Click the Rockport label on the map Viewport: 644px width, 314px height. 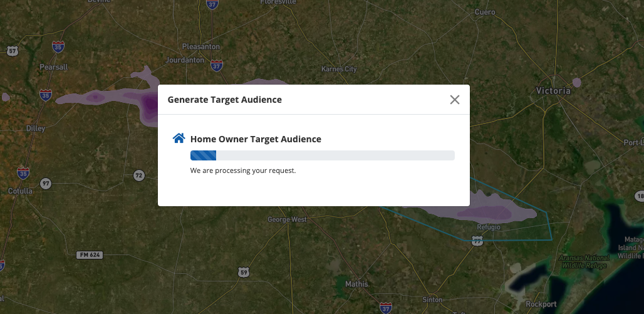point(541,304)
